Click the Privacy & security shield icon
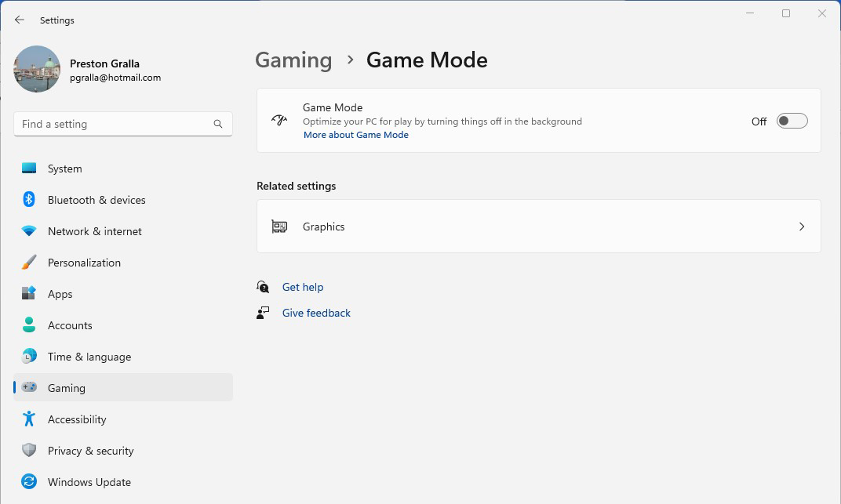Viewport: 841px width, 504px height. point(29,451)
